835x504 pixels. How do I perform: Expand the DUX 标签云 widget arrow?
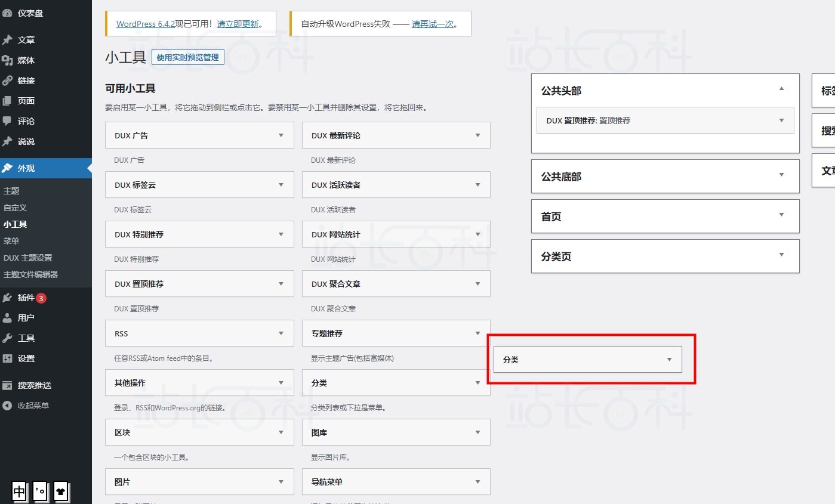point(281,185)
